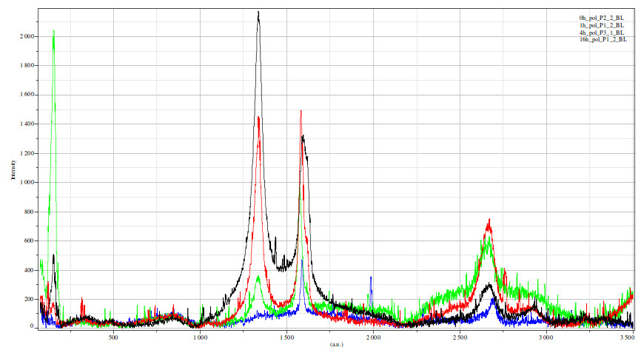The width and height of the screenshot is (644, 350).
Task: Click the (a.u.) x-axis label
Action: click(x=336, y=343)
